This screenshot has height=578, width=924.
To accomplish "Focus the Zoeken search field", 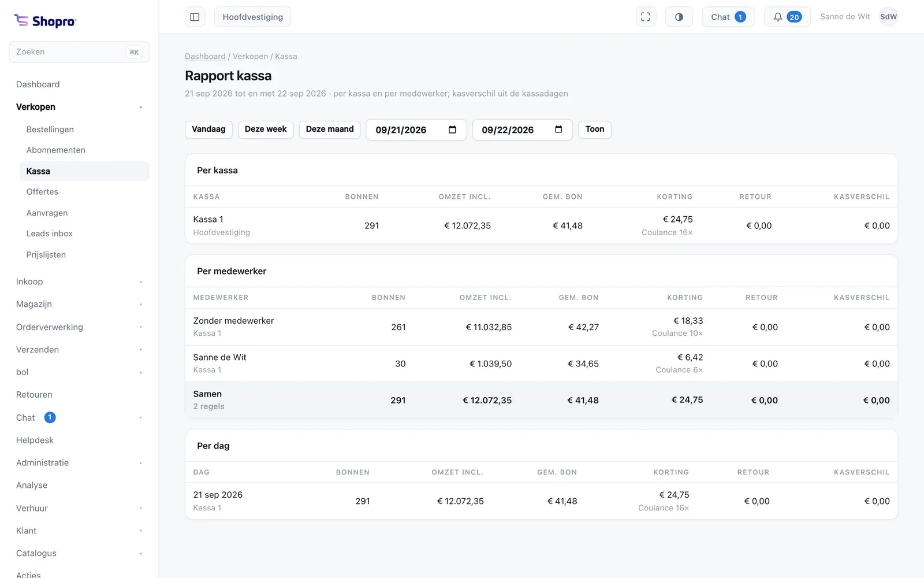I will pos(79,52).
